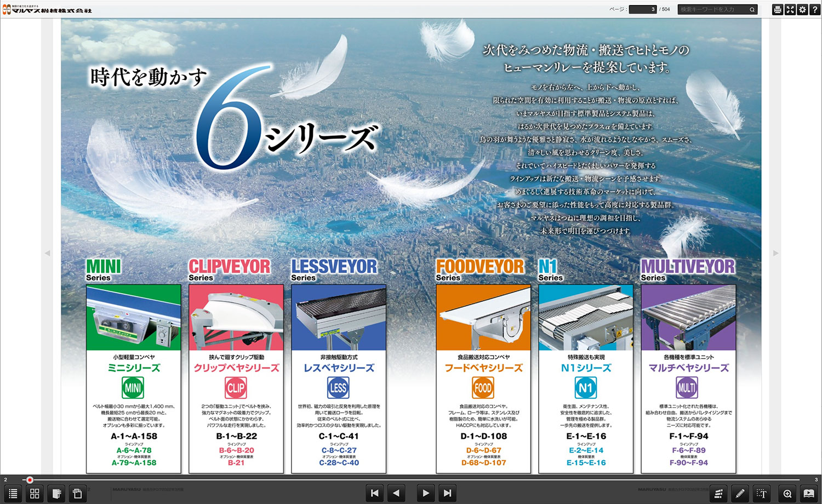Open the table of contents list

pyautogui.click(x=13, y=494)
